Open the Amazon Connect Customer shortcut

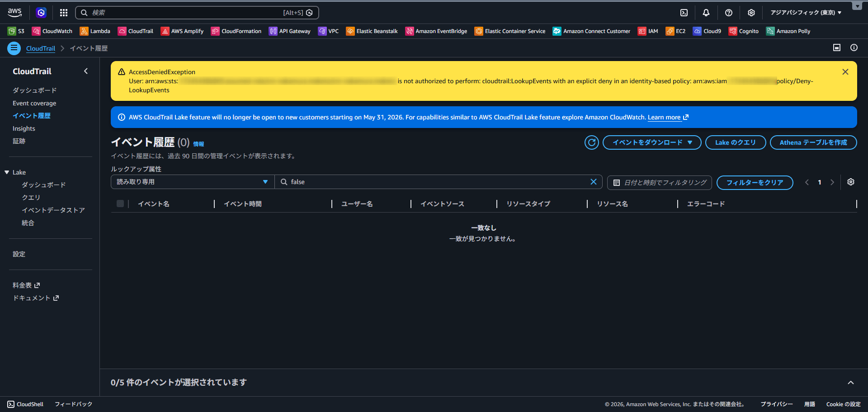tap(592, 31)
